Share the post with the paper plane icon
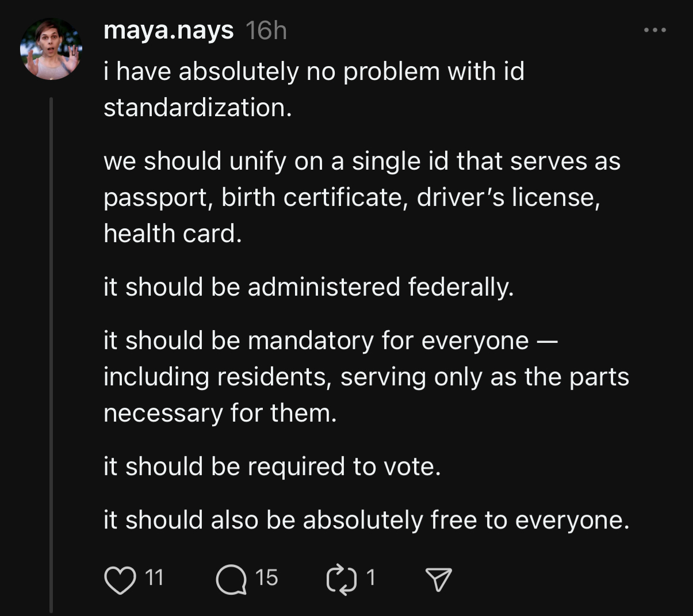Viewport: 693px width, 616px height. (438, 579)
